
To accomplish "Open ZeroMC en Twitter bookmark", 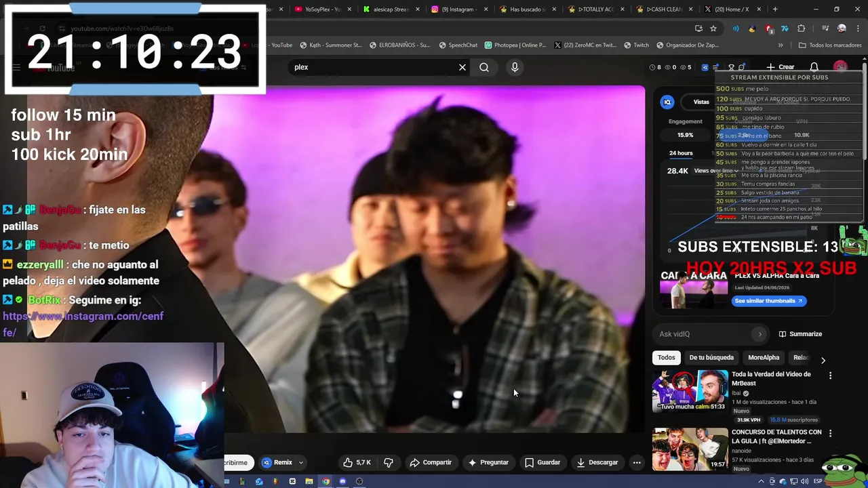I will pos(585,45).
